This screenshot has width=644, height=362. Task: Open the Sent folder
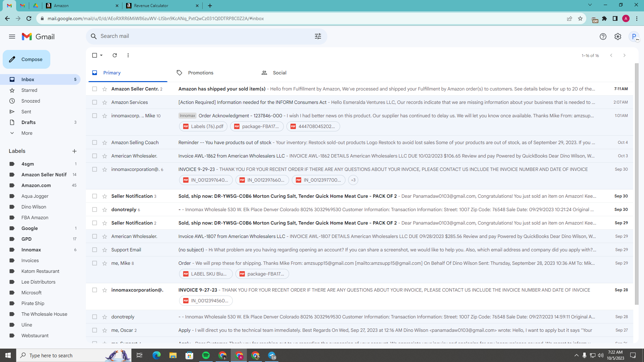tap(40, 112)
